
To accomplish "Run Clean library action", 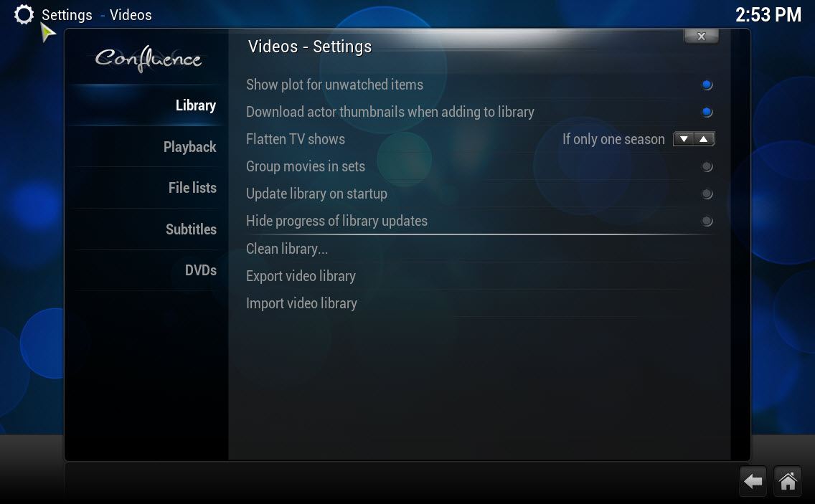I will point(287,249).
